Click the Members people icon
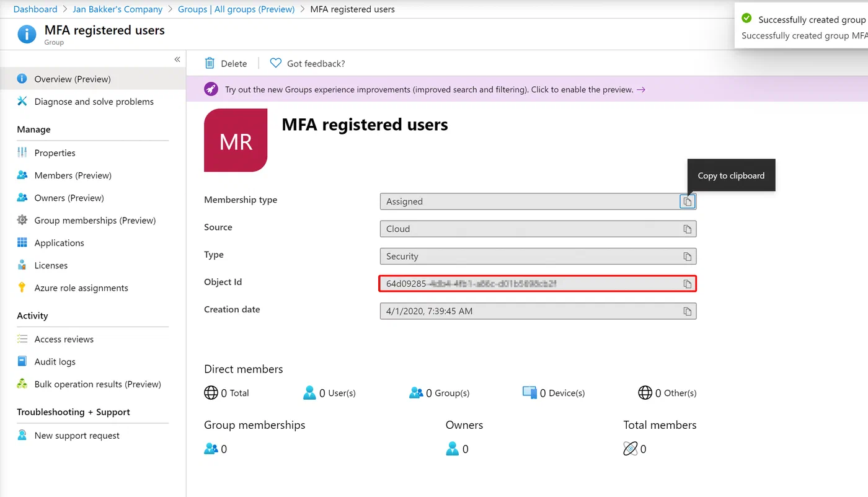Viewport: 868px width, 497px height. coord(22,175)
